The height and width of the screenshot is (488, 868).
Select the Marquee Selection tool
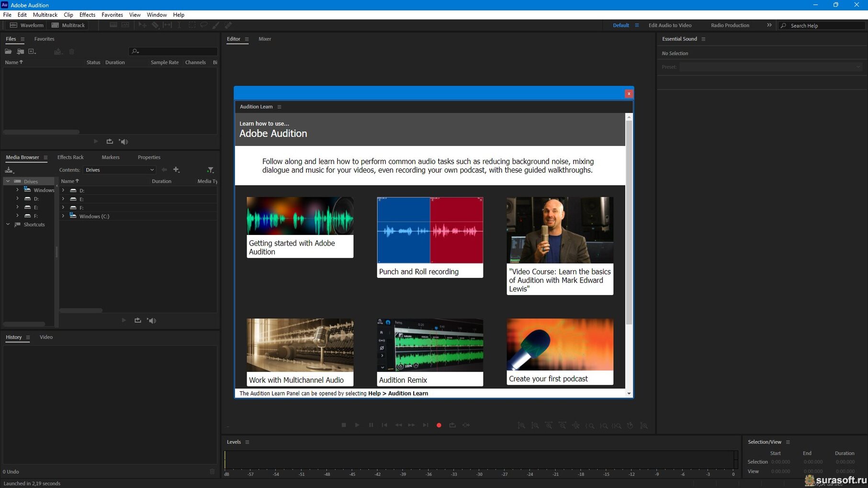[192, 25]
